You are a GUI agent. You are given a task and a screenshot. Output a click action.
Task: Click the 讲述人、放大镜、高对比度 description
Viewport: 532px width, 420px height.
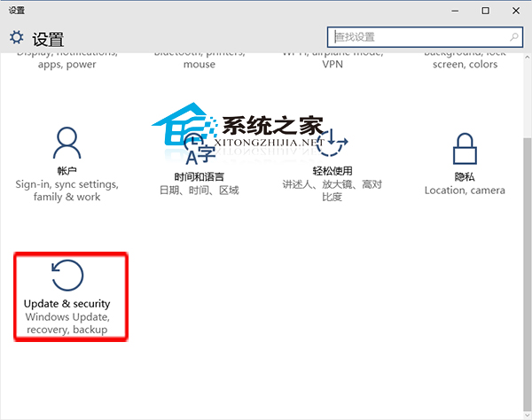(332, 191)
